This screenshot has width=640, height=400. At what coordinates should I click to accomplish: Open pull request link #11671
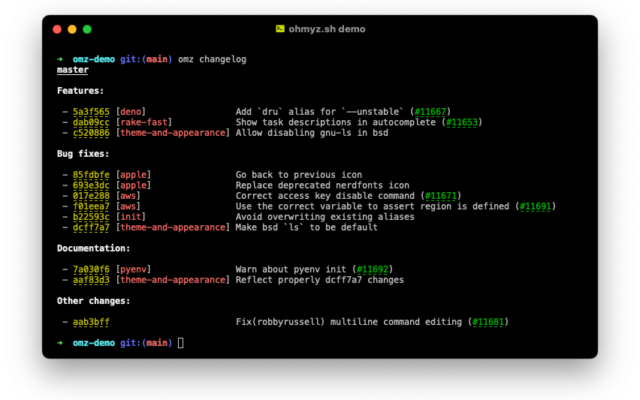point(441,196)
